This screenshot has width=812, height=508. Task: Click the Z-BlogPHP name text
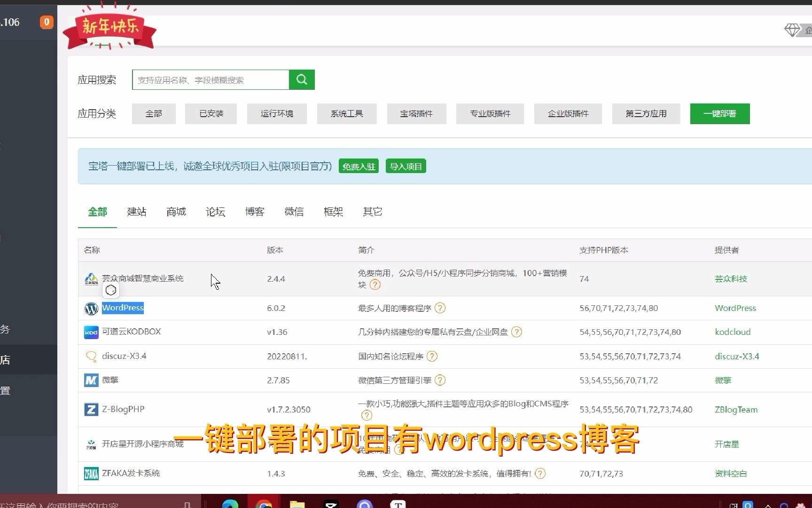123,409
